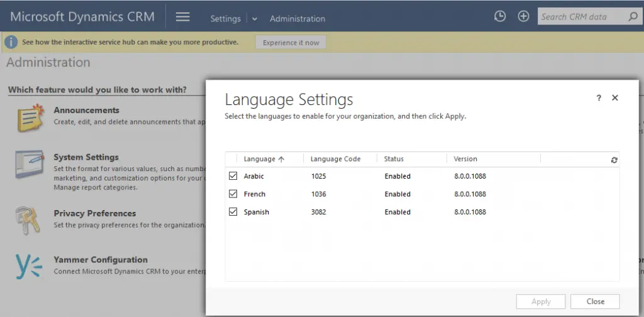Open the System Settings link

point(86,157)
